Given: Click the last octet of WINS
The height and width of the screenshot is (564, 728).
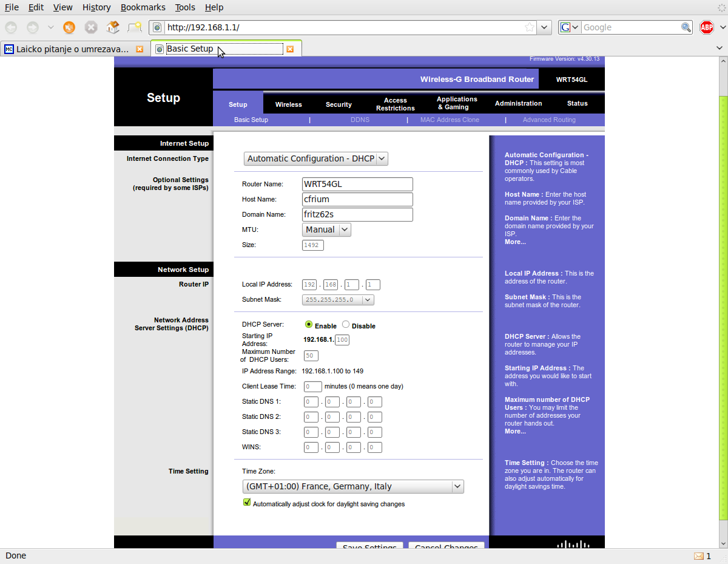Looking at the screenshot, I should tap(375, 447).
